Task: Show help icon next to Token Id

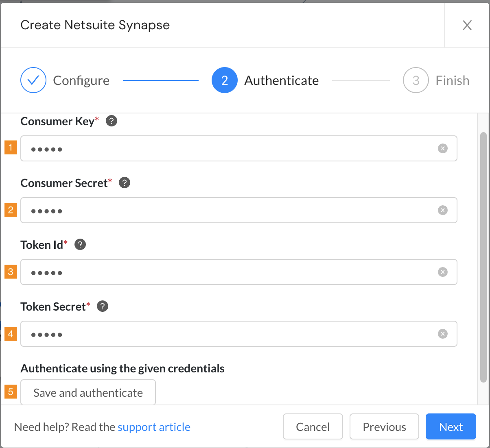Action: (80, 244)
